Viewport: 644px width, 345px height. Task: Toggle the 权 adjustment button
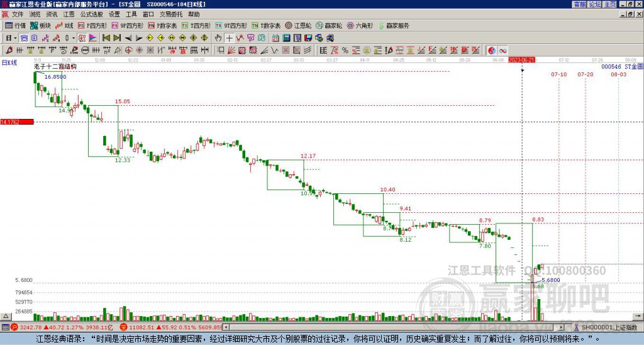point(82,38)
